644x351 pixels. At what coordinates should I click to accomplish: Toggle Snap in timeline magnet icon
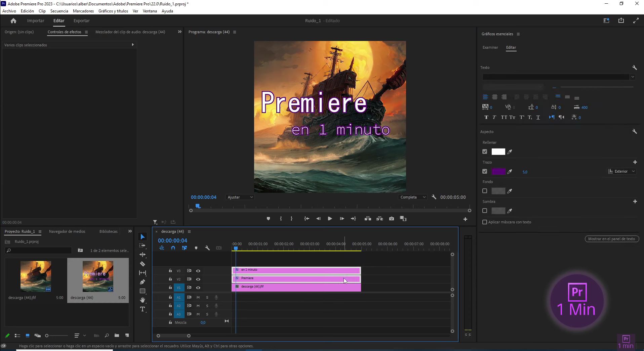tap(173, 248)
